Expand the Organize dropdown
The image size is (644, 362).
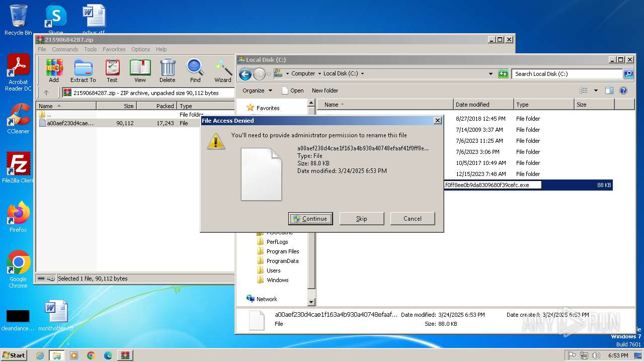(x=258, y=90)
